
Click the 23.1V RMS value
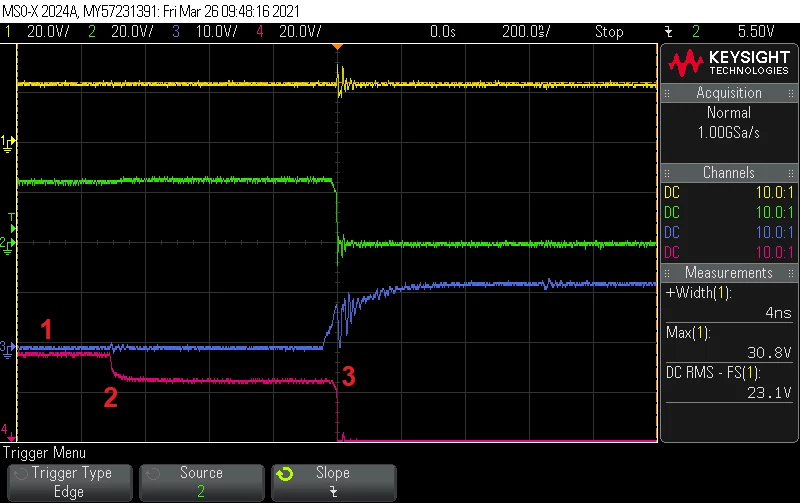769,392
